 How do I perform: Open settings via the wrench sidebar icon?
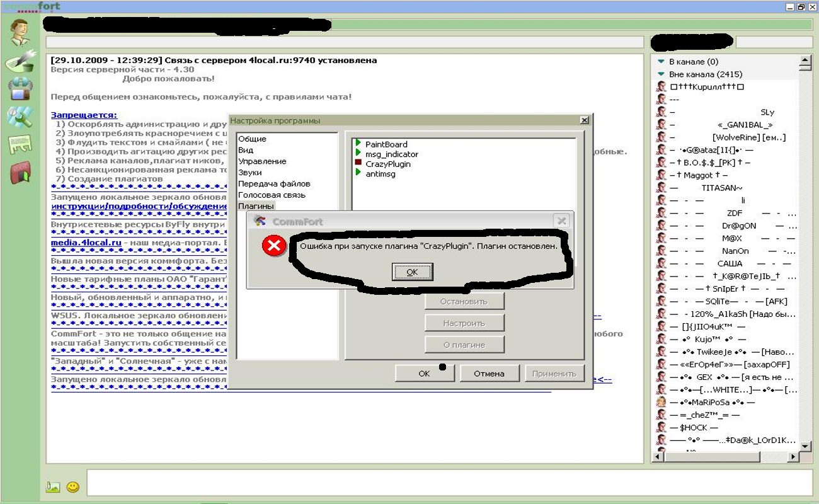(x=20, y=117)
